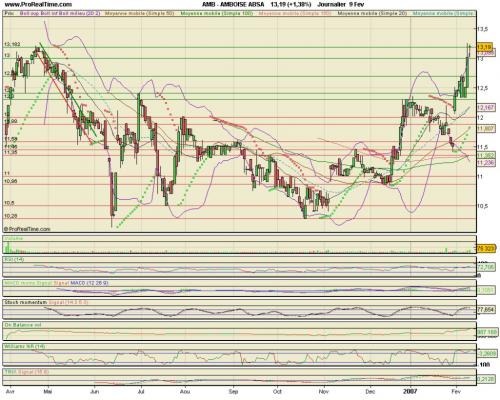Click the 13,5 right axis value
This screenshot has width=500, height=400.
tap(482, 29)
